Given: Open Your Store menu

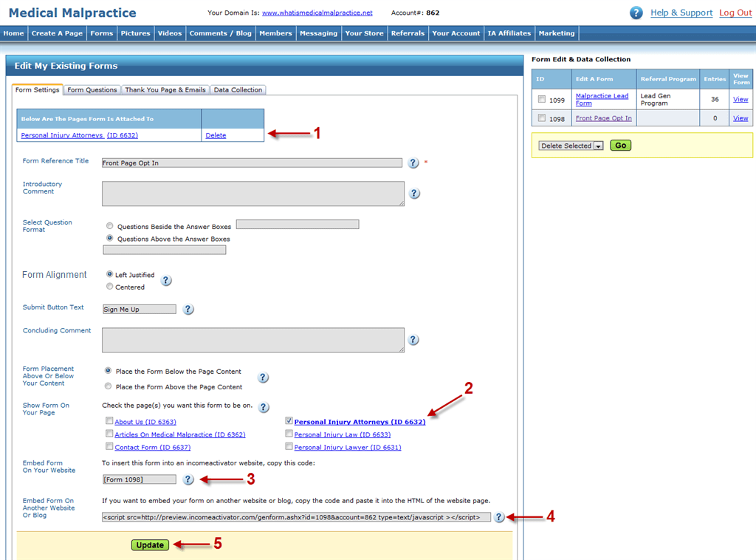Looking at the screenshot, I should click(x=365, y=33).
